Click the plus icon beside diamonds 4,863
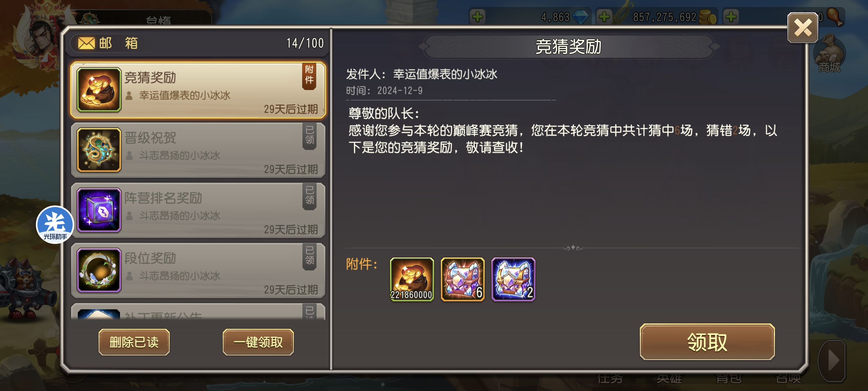The width and height of the screenshot is (868, 391). tap(478, 17)
